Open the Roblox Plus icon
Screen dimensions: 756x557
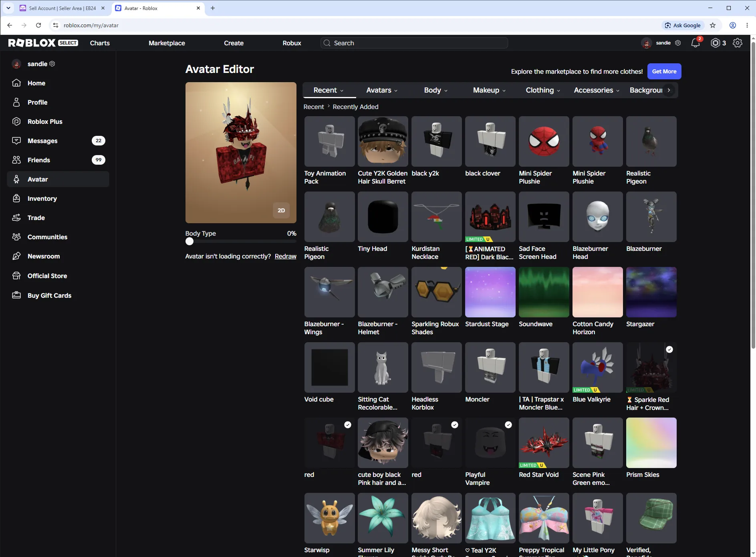[16, 121]
